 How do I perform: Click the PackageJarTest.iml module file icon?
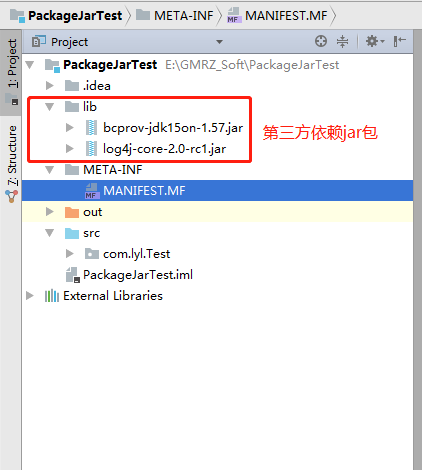pyautogui.click(x=72, y=275)
